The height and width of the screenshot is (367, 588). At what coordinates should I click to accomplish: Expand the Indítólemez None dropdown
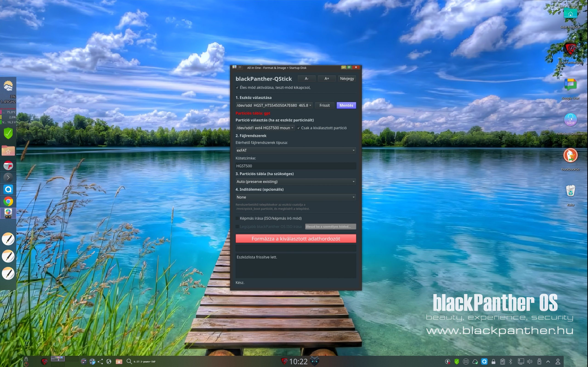295,197
